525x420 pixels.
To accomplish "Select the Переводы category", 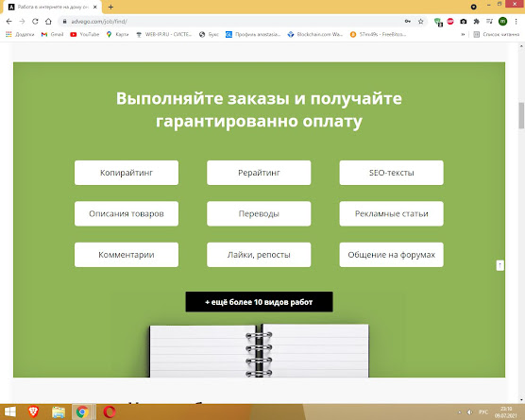I will tap(259, 213).
